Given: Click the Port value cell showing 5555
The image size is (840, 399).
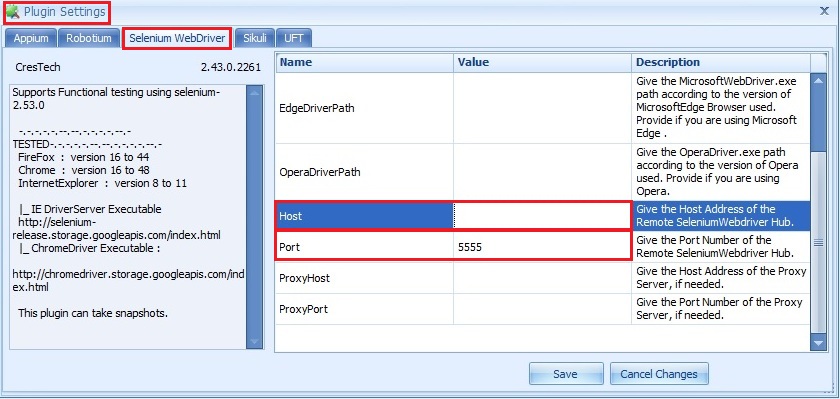Looking at the screenshot, I should pos(542,247).
